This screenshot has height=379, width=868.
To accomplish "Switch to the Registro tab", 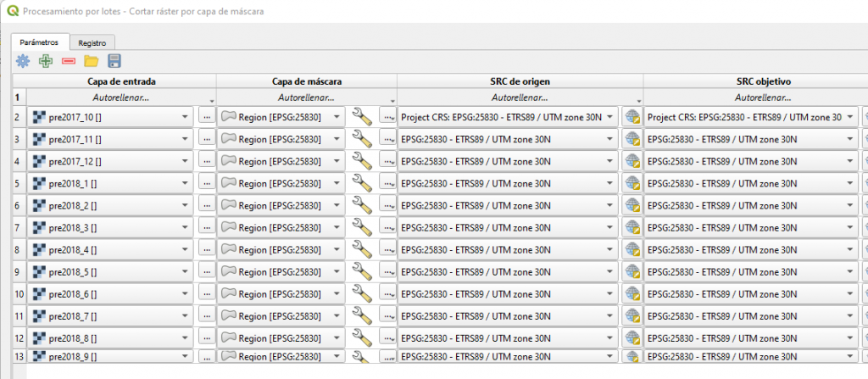I will tap(92, 42).
